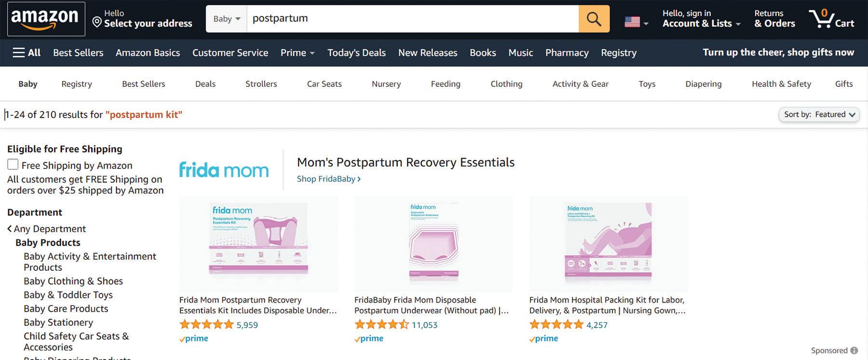Screen dimensions: 868x360
Task: Enable Free Shipping by Amazon checkbox
Action: pyautogui.click(x=13, y=165)
